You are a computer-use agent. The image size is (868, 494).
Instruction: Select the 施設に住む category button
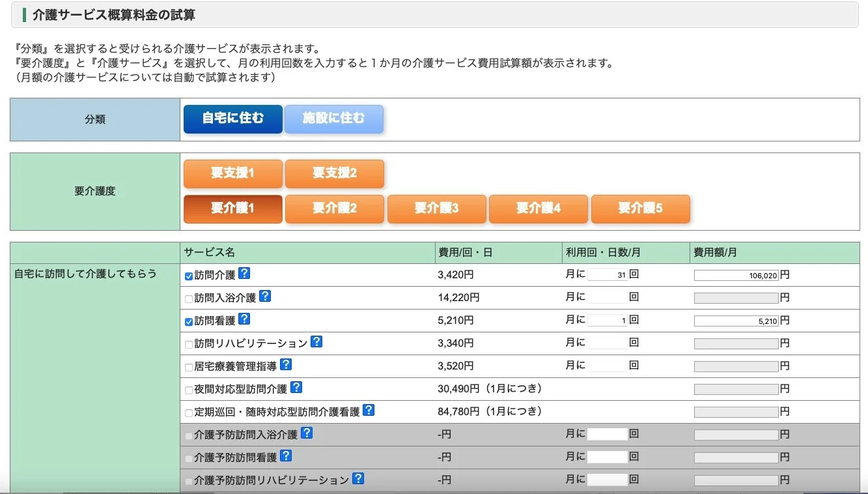pyautogui.click(x=334, y=119)
